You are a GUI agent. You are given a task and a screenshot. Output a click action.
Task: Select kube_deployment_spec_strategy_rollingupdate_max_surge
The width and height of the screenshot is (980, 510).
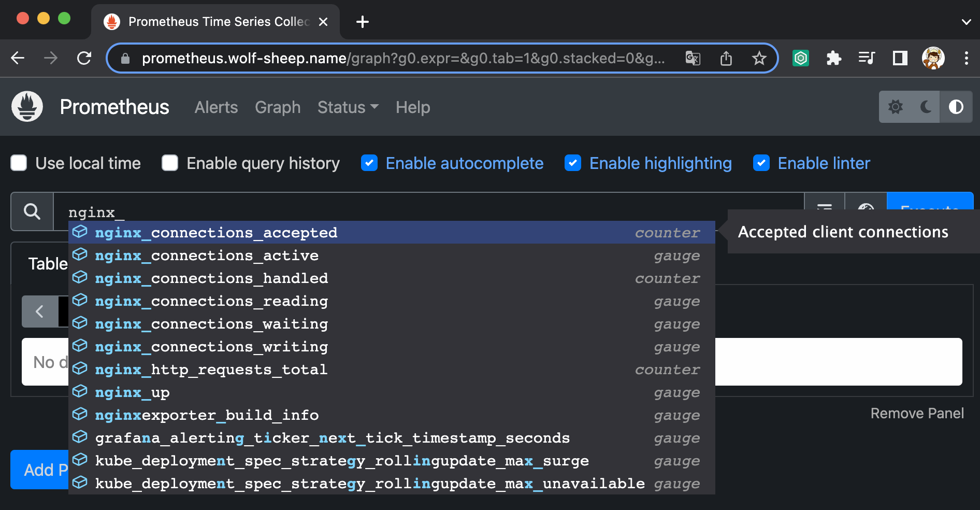click(392, 460)
